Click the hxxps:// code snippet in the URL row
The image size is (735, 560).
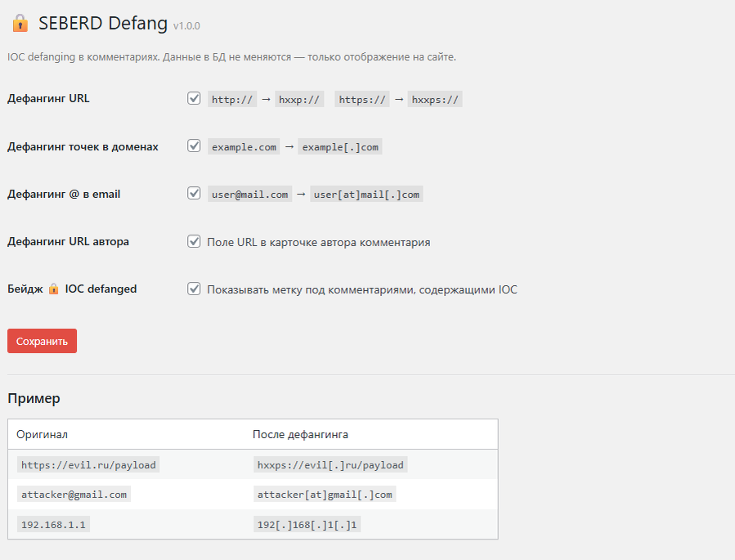(436, 100)
